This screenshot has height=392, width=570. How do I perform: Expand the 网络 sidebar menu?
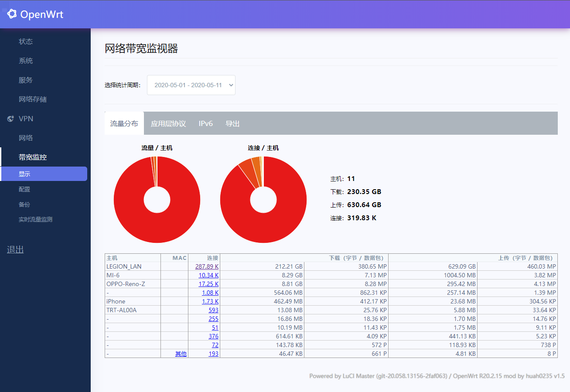tap(26, 138)
